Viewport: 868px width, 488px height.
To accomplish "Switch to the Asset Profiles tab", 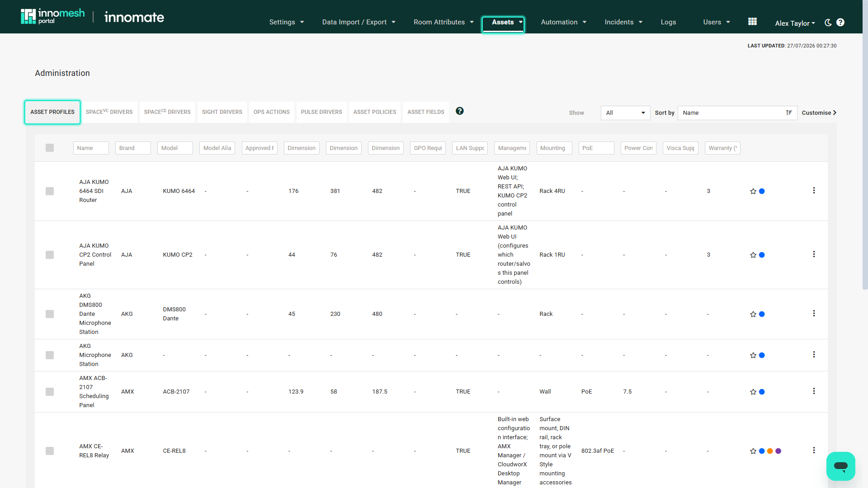I will pos(52,112).
